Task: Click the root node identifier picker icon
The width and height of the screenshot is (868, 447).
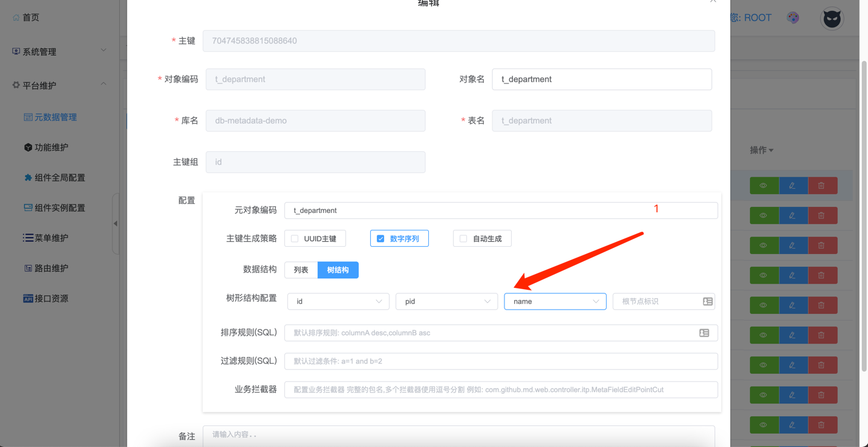Action: (x=707, y=301)
